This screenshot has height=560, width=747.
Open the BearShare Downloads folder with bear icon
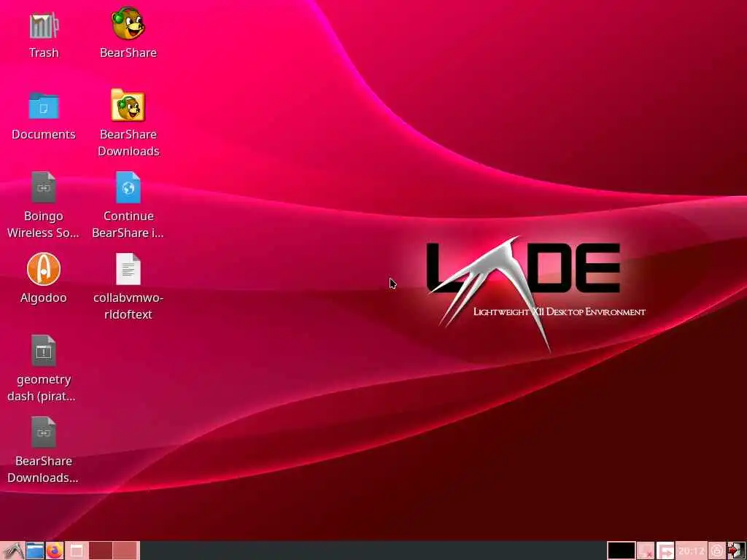[128, 105]
